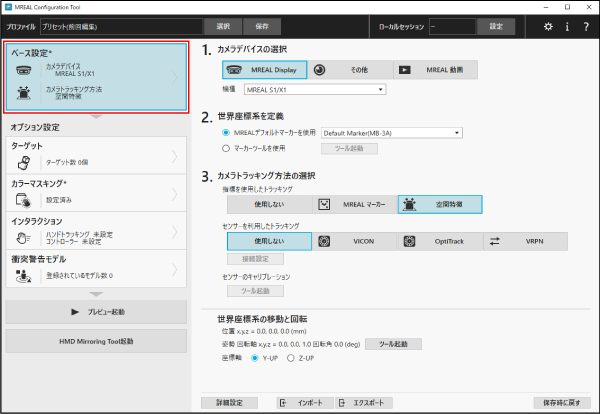Open the Default Marker(MB-3A) dropdown

pos(392,133)
